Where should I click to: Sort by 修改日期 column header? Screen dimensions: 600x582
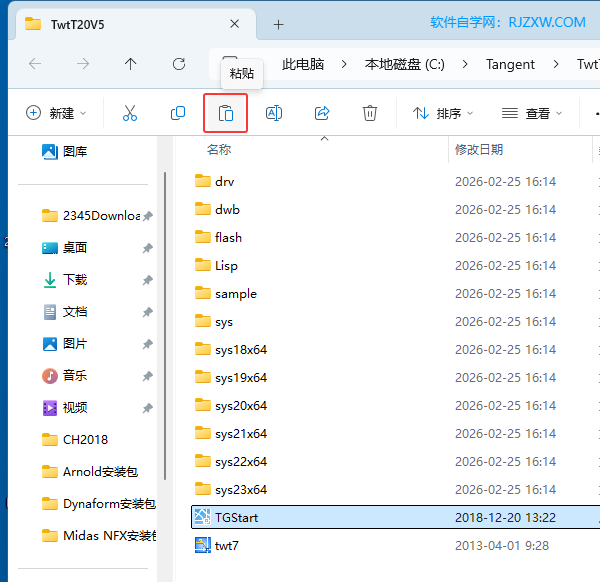click(479, 149)
